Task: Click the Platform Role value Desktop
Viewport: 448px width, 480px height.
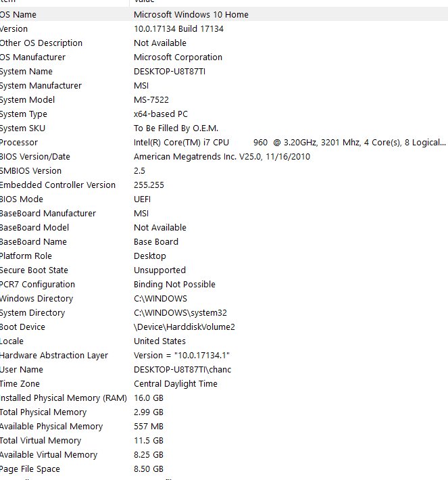Action: [x=150, y=256]
